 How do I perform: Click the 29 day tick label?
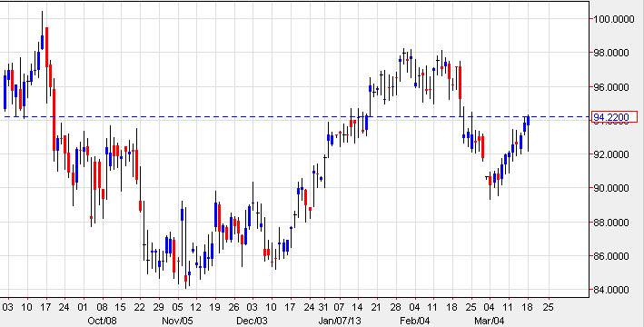pyautogui.click(x=158, y=307)
